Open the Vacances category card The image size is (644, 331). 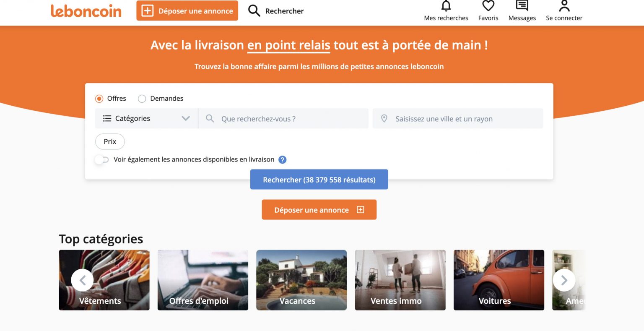(301, 280)
